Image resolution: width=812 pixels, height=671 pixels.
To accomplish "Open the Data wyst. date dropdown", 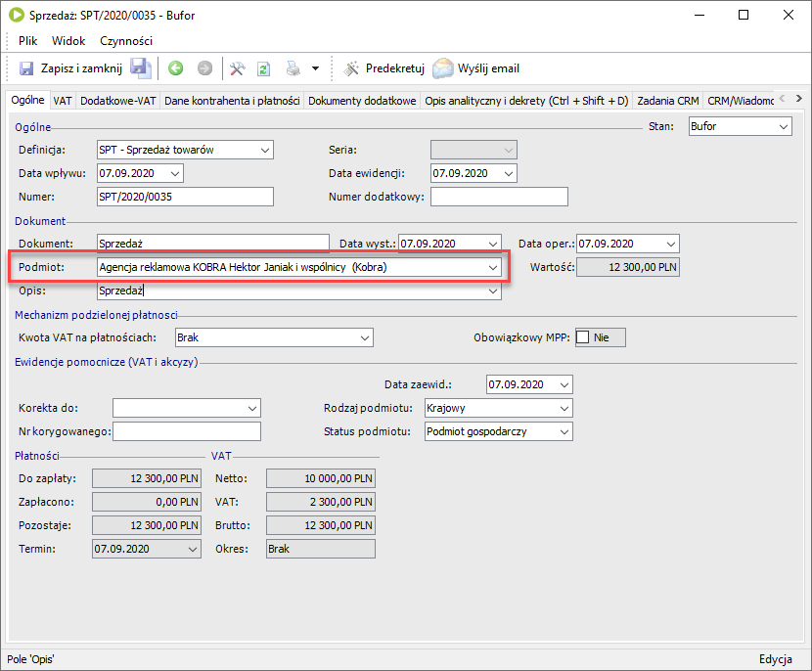I will [492, 244].
